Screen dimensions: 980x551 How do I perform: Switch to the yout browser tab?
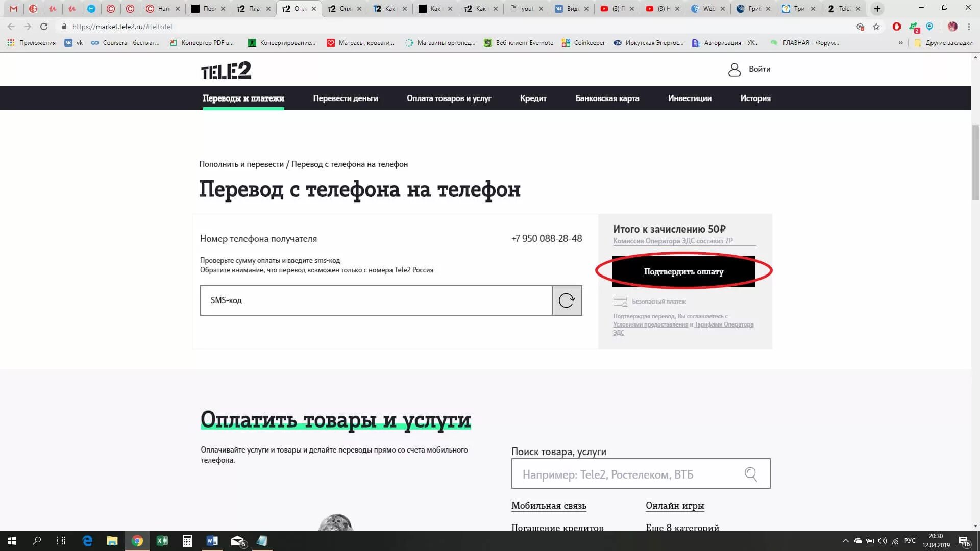(526, 9)
